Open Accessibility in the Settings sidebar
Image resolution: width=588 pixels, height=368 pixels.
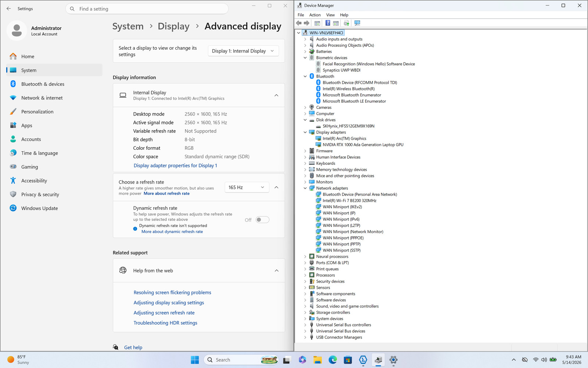(x=54, y=181)
